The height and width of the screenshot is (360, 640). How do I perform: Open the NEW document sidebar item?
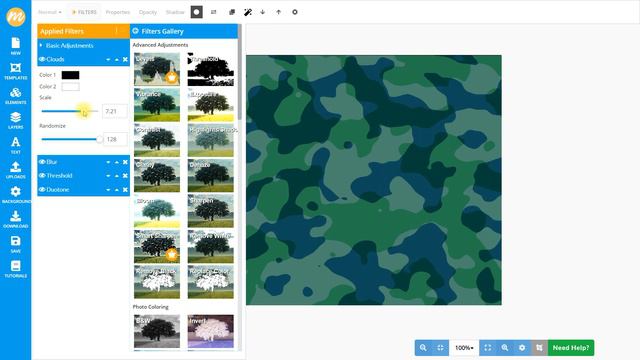16,46
